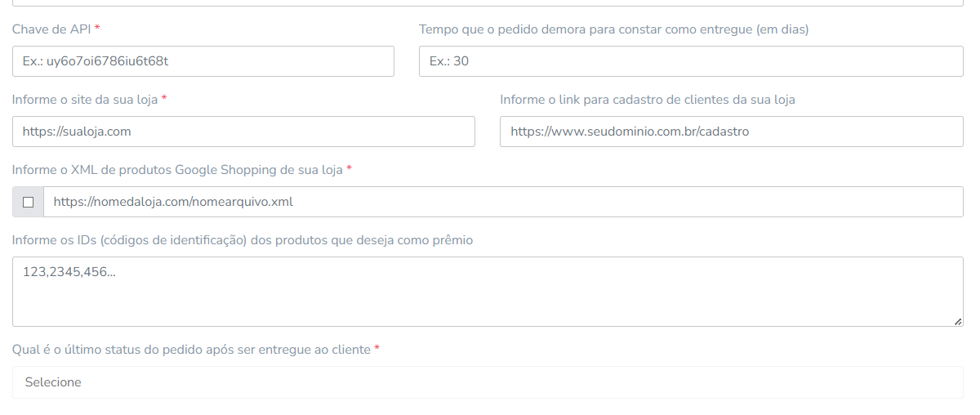This screenshot has height=415, width=980.
Task: Click the Informe o XML de produtos label
Action: click(177, 170)
